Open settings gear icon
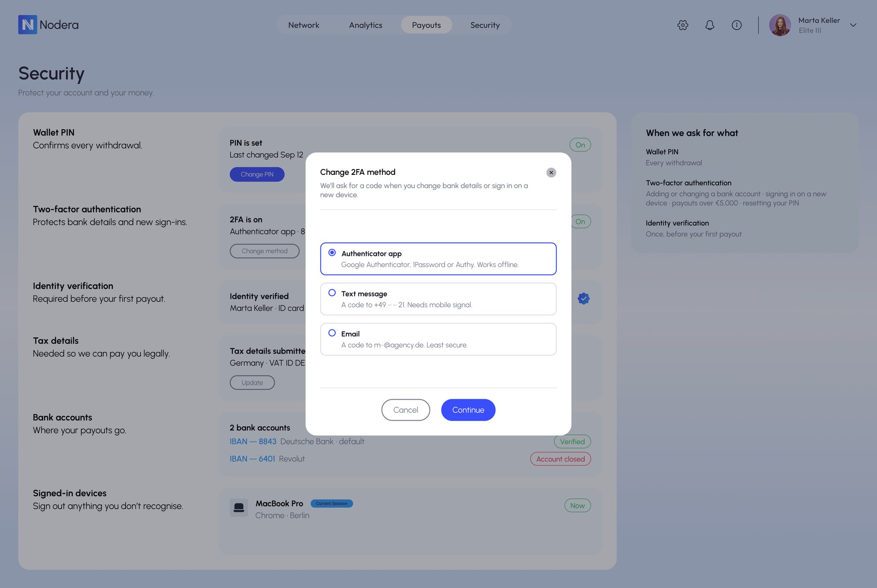 click(683, 25)
